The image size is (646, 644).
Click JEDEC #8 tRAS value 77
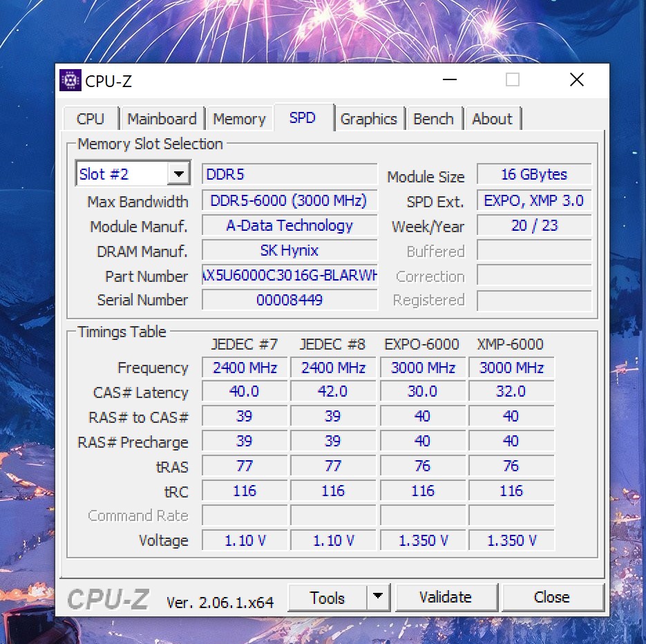(x=333, y=466)
